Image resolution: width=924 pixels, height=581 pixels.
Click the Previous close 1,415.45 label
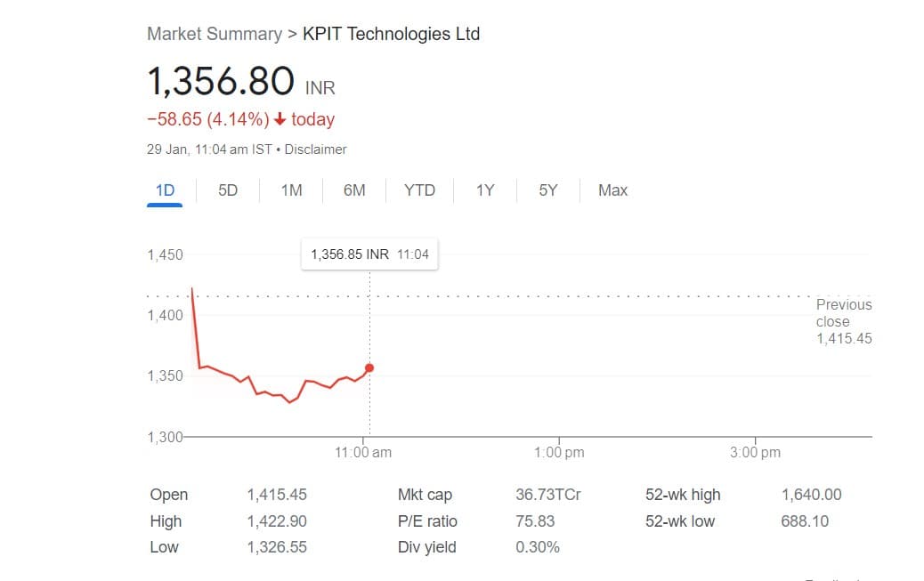(x=843, y=321)
